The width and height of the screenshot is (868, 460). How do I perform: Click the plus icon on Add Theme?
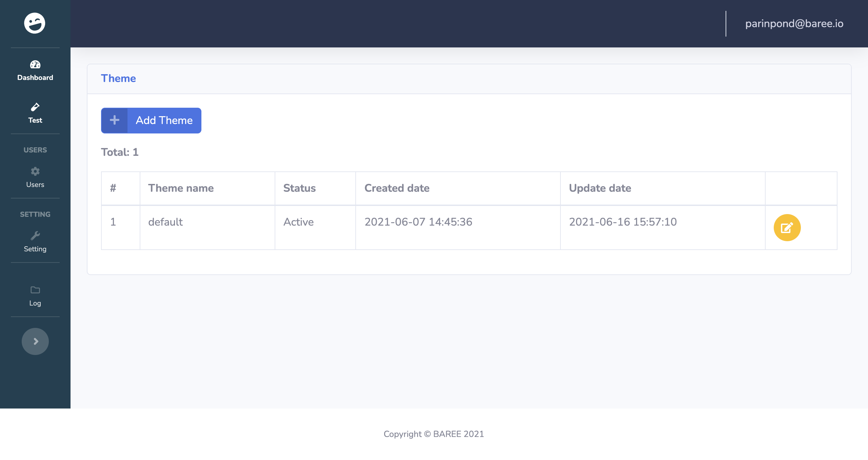point(114,120)
